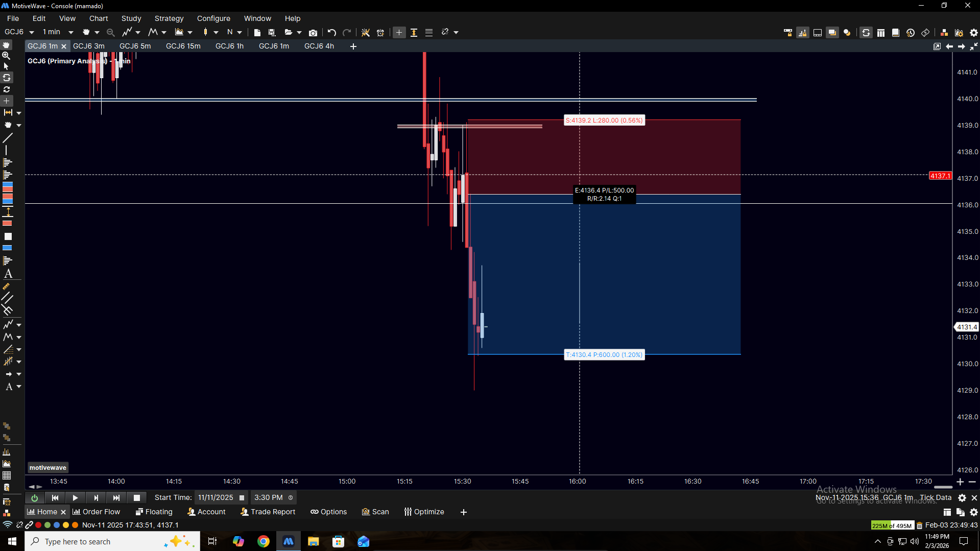This screenshot has width=980, height=551.
Task: Open the Order Flow page tab
Action: point(97,512)
